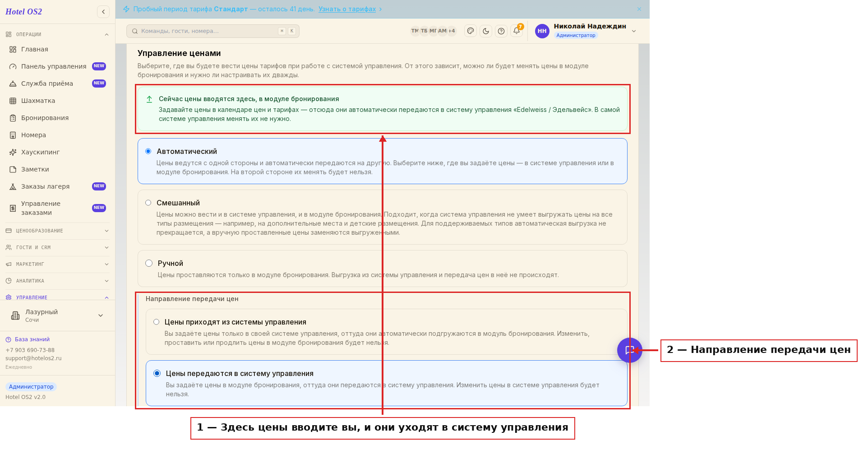Go to Служба приёма
Image resolution: width=868 pixels, height=450 pixels.
[x=57, y=84]
